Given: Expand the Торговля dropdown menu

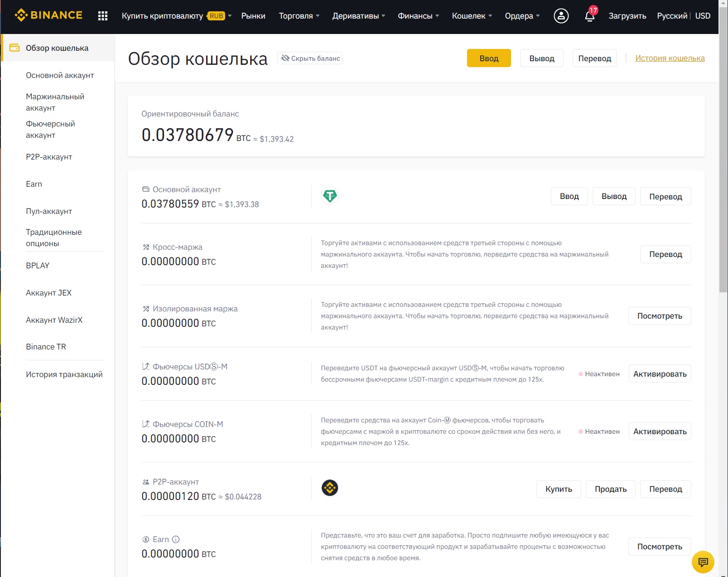Looking at the screenshot, I should [x=299, y=16].
